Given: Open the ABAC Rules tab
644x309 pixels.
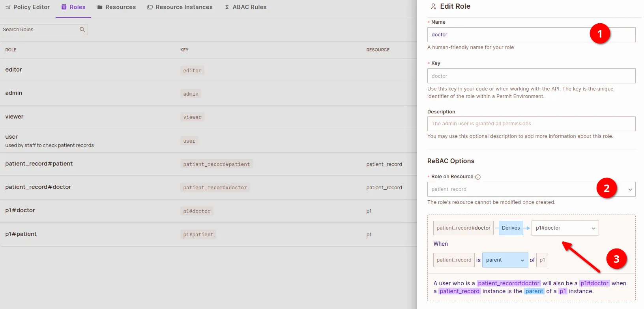Looking at the screenshot, I should coord(249,7).
